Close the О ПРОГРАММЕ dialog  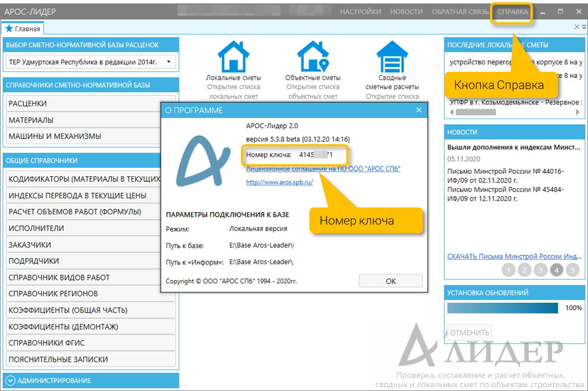tap(419, 110)
